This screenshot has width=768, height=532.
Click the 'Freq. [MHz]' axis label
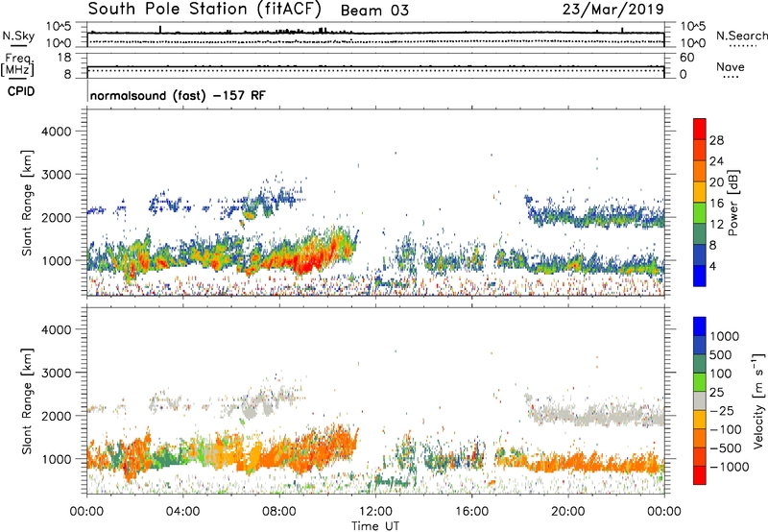(x=18, y=65)
